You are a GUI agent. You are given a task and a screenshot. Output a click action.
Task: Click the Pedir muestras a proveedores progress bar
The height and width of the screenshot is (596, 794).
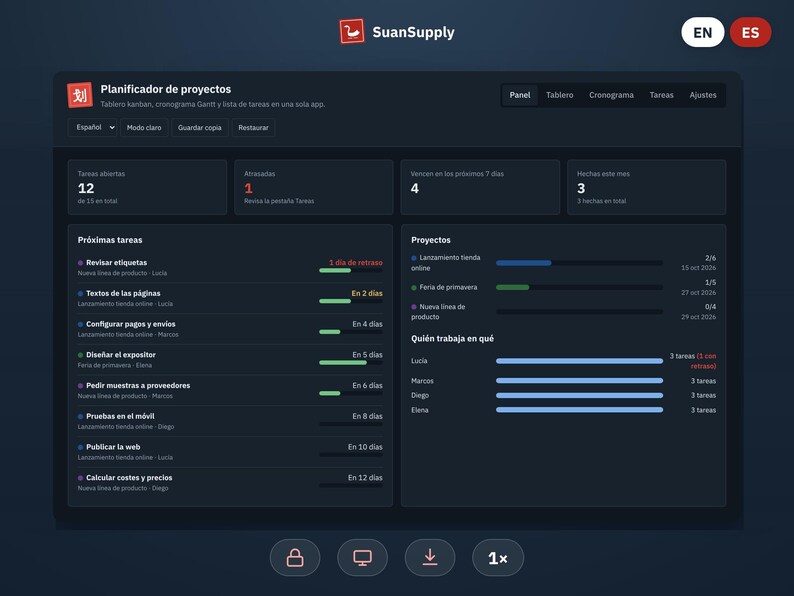coord(351,393)
